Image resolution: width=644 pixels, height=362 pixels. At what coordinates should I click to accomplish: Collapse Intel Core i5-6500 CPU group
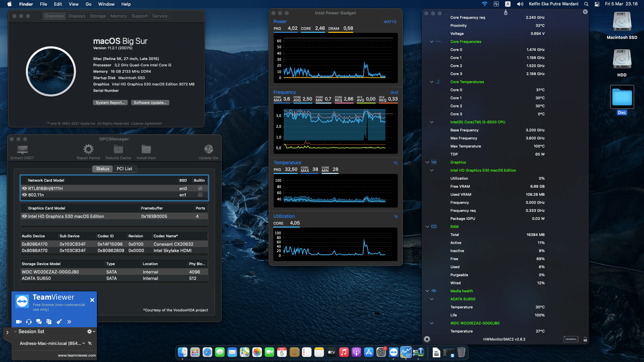432,122
